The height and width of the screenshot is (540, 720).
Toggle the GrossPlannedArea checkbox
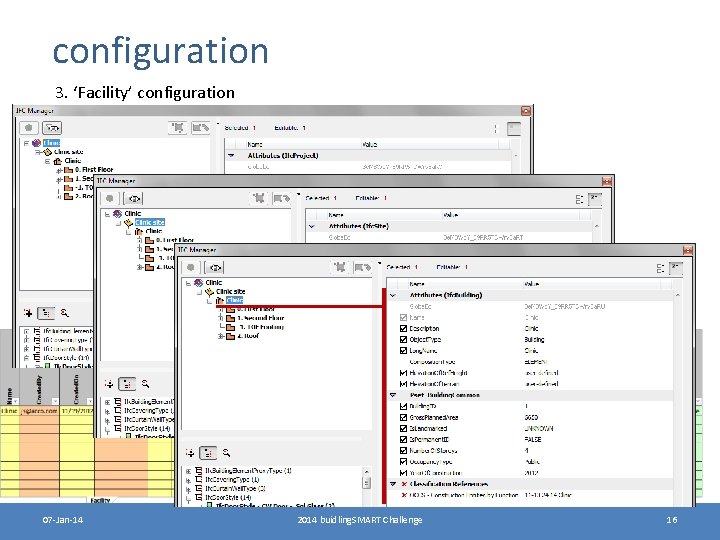click(403, 417)
